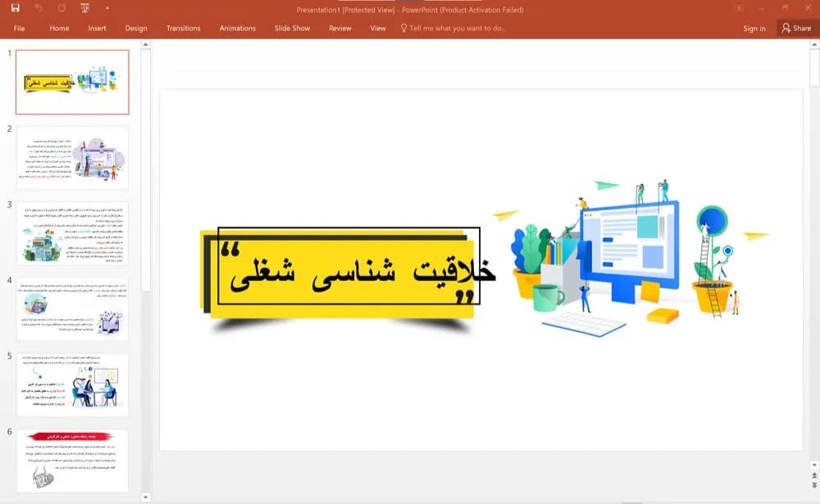Select the computer illustration on the slide
820x504 pixels.
630,258
